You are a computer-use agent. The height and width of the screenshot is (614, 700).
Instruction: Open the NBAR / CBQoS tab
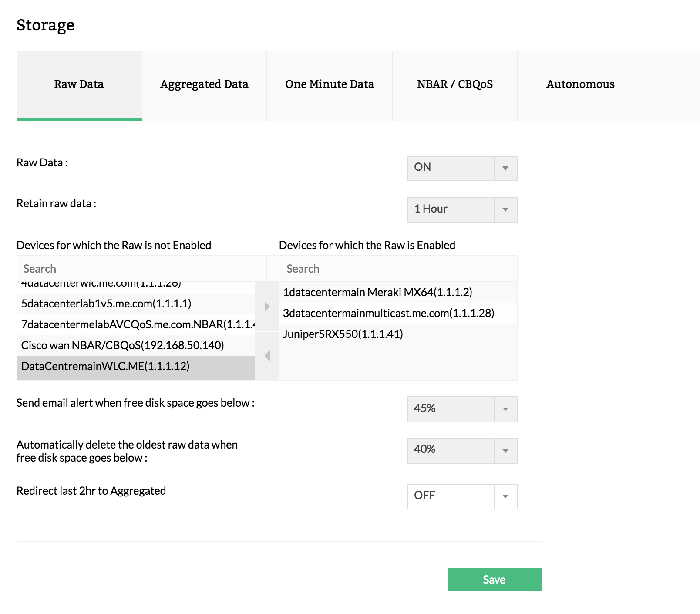coord(454,84)
